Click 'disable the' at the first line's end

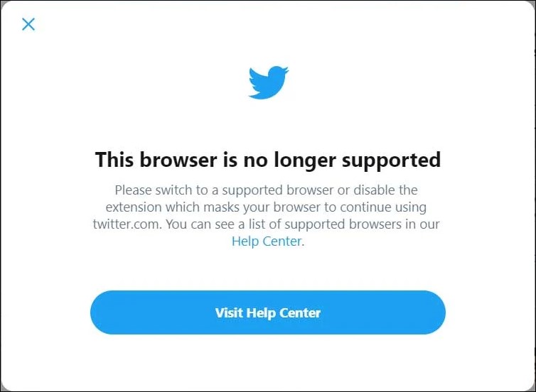coord(385,190)
